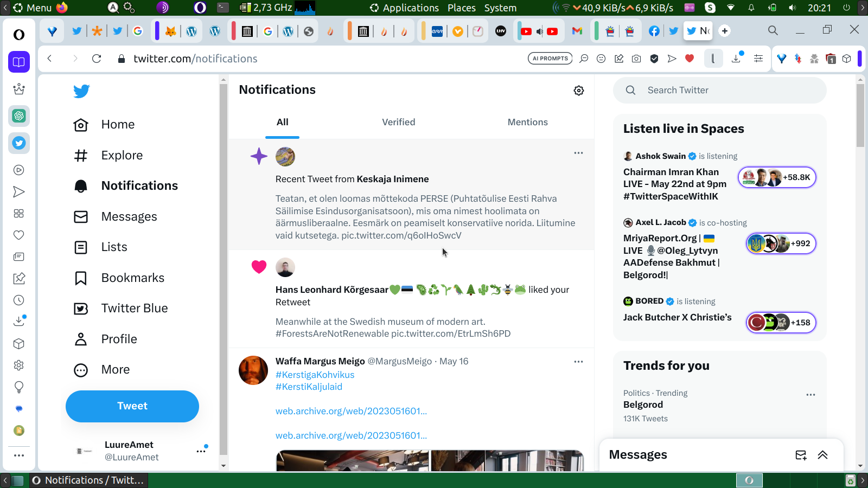Click Waffa Margus Meigo profile picture

click(x=253, y=370)
